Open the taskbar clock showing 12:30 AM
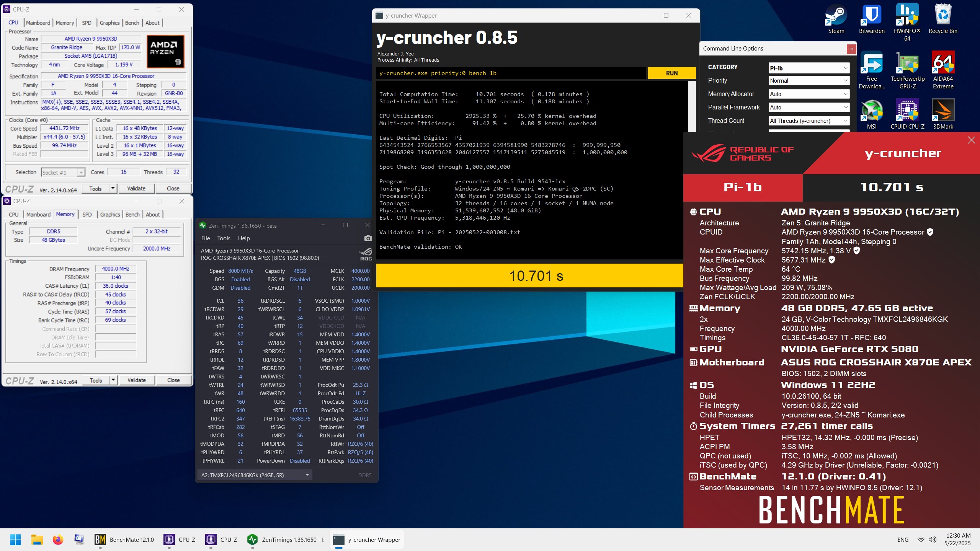The width and height of the screenshot is (980, 551). pos(957,540)
